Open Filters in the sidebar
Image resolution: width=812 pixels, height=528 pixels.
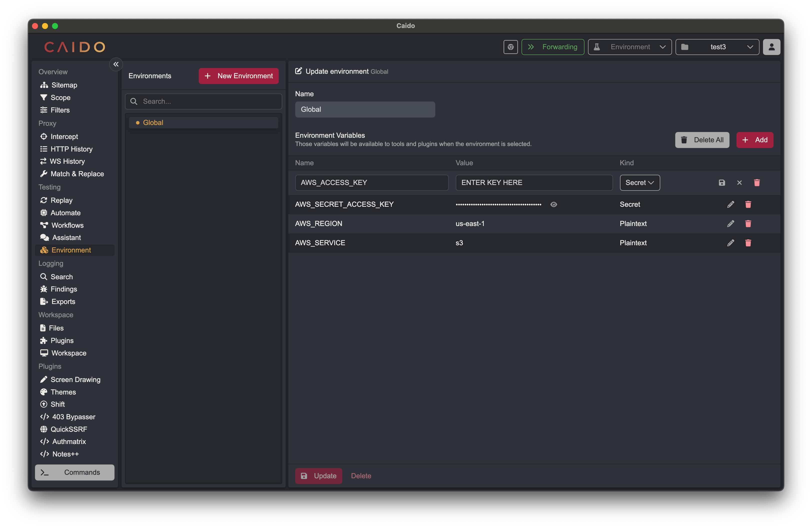pos(75,110)
